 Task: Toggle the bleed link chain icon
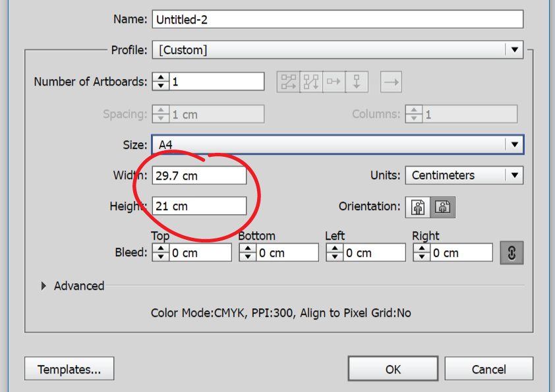pos(511,253)
